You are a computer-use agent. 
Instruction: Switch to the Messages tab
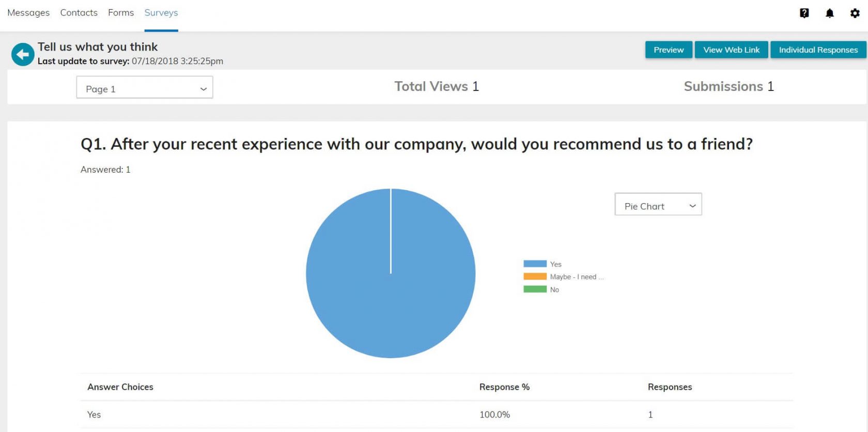coord(28,13)
